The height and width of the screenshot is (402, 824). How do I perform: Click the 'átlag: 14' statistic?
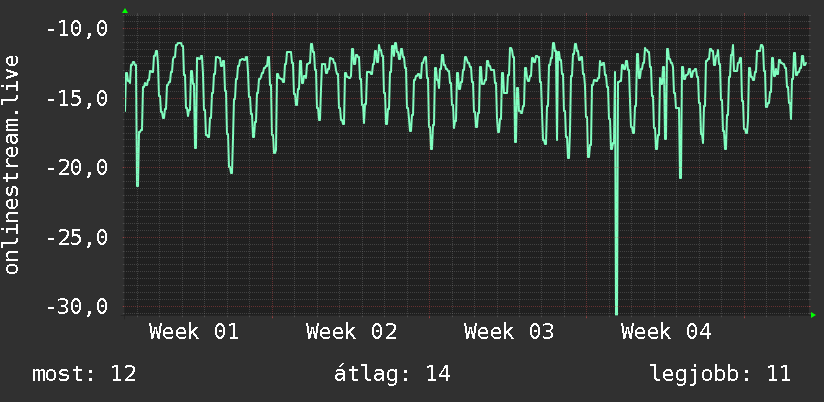pyautogui.click(x=392, y=374)
